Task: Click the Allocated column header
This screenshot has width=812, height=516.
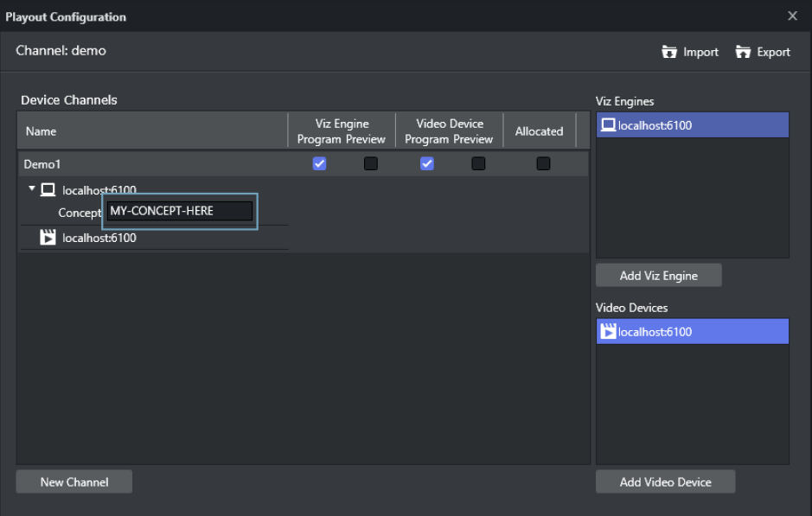Action: click(539, 131)
